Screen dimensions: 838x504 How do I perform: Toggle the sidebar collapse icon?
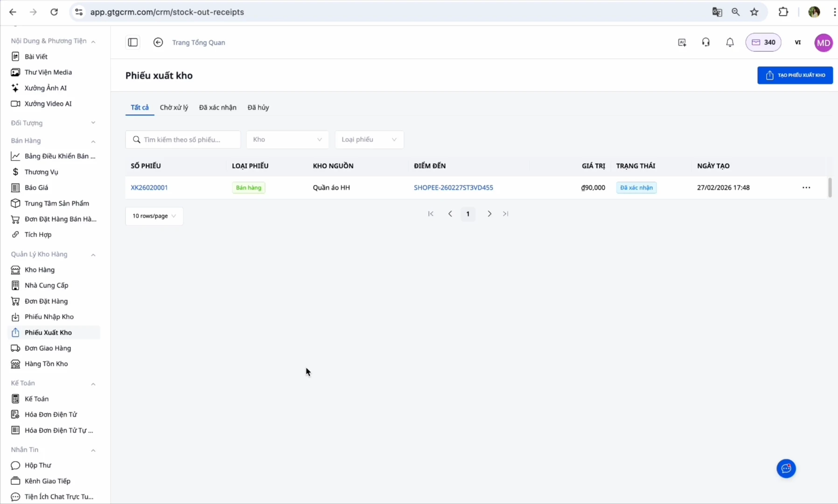(133, 42)
